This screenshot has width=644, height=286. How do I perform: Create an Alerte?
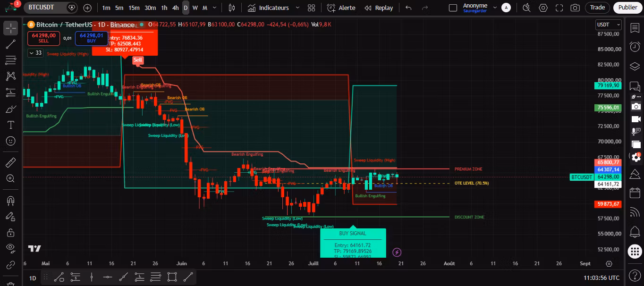(341, 8)
